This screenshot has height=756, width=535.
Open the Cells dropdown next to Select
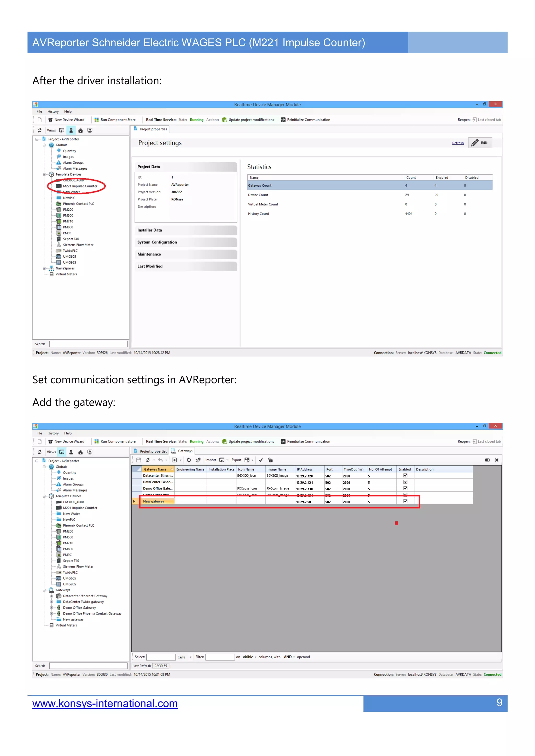click(190, 657)
